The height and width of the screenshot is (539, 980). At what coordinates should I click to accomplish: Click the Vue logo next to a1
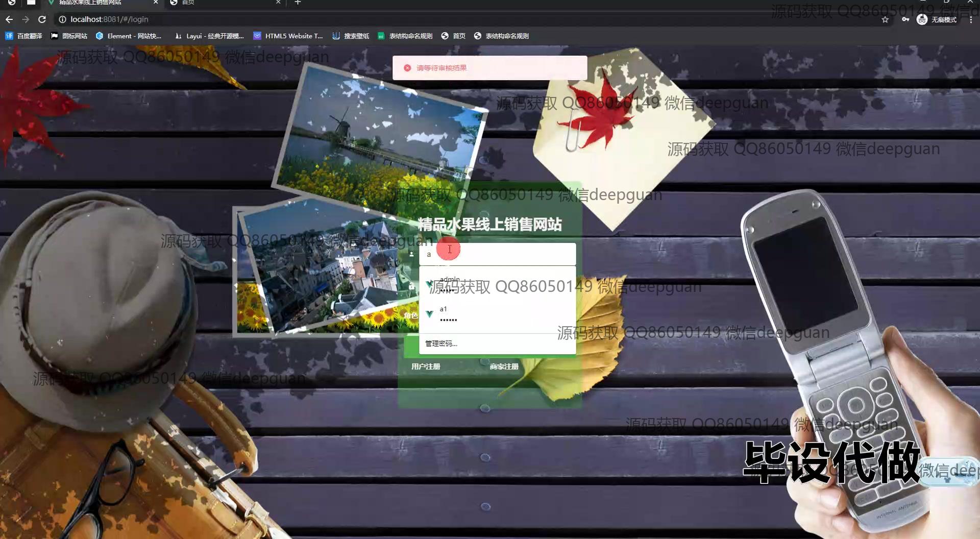tap(429, 314)
